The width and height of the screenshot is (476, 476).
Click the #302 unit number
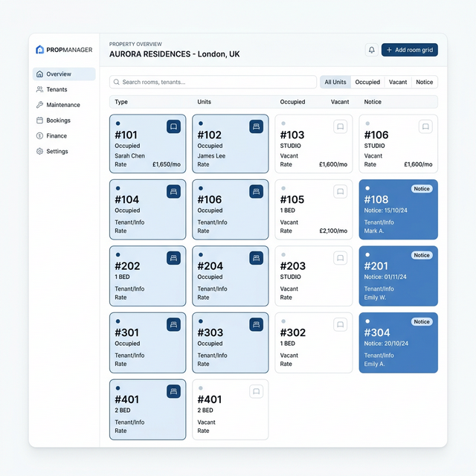tap(292, 332)
